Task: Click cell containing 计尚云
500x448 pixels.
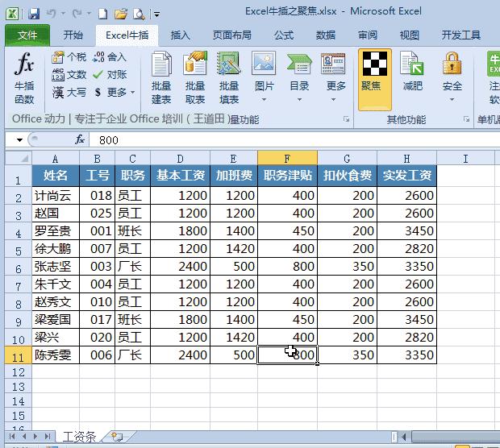Action: (56, 195)
